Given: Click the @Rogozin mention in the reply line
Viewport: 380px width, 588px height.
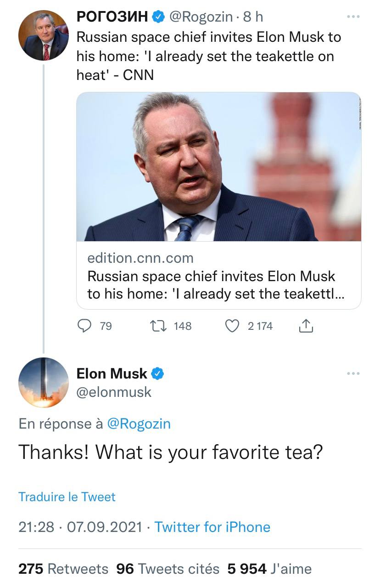Looking at the screenshot, I should click(x=139, y=424).
